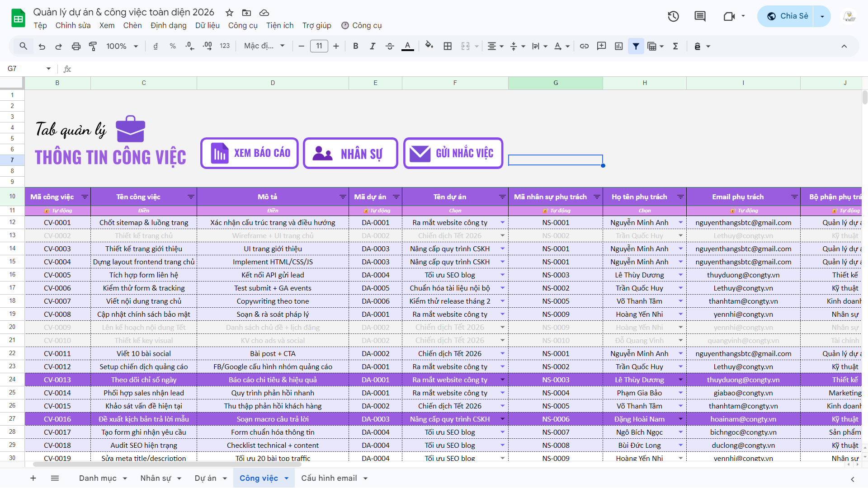Open version history clock icon

coord(673,17)
